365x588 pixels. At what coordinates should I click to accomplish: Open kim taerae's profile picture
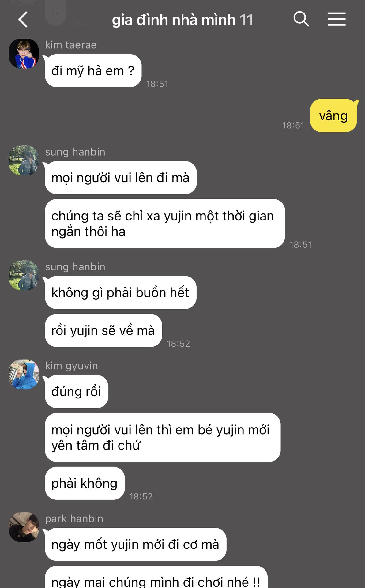pos(24,54)
